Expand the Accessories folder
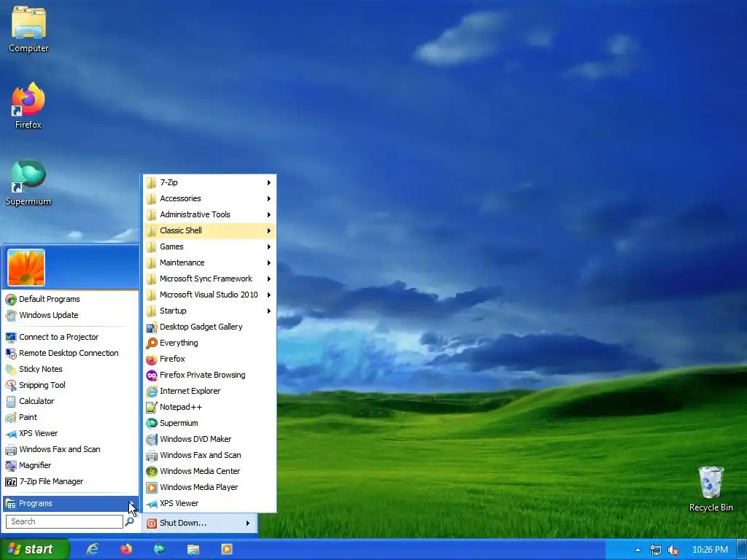The width and height of the screenshot is (747, 560). pos(209,198)
